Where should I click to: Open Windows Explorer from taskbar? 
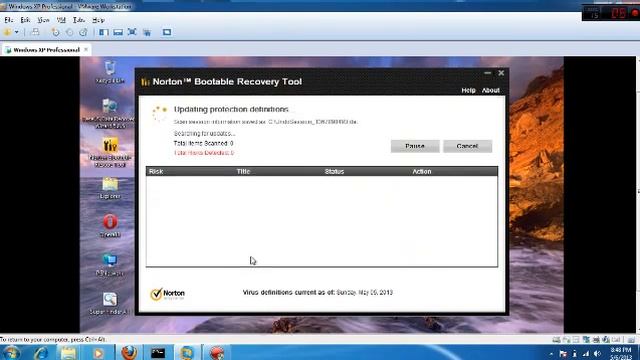coord(69,353)
